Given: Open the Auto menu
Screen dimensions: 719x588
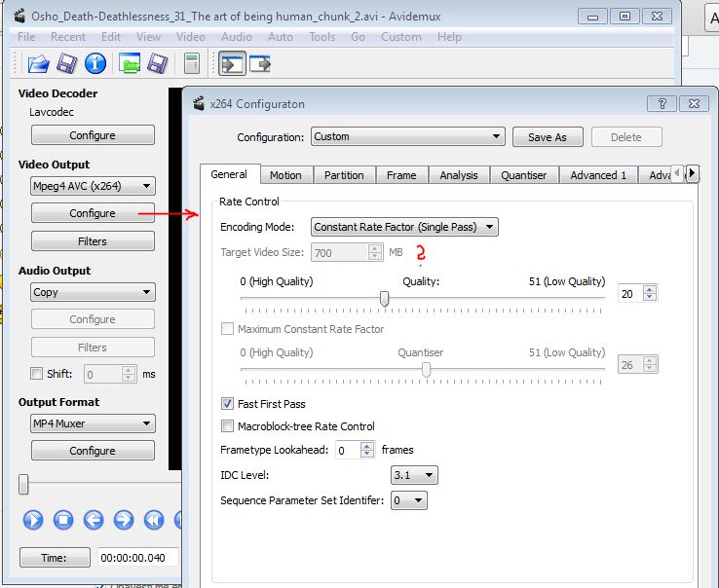Looking at the screenshot, I should click(x=281, y=37).
